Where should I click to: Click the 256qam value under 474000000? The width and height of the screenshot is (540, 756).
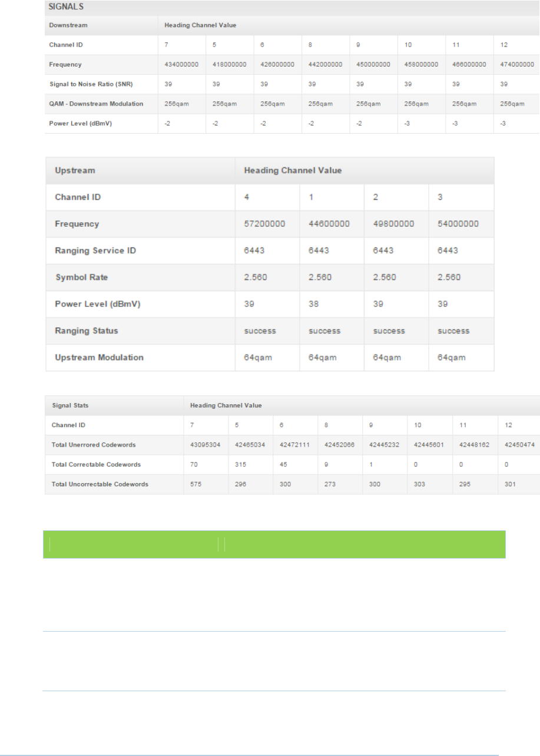pos(512,104)
